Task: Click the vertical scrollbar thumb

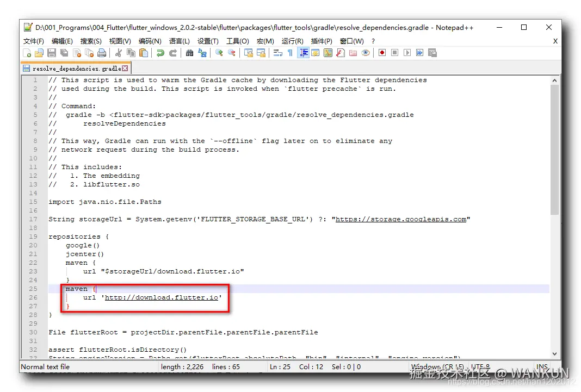Action: (554, 150)
